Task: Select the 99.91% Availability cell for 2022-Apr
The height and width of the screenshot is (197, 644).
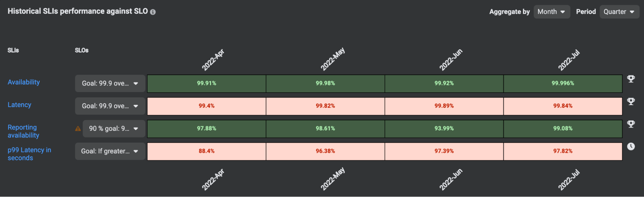Action: [x=206, y=83]
